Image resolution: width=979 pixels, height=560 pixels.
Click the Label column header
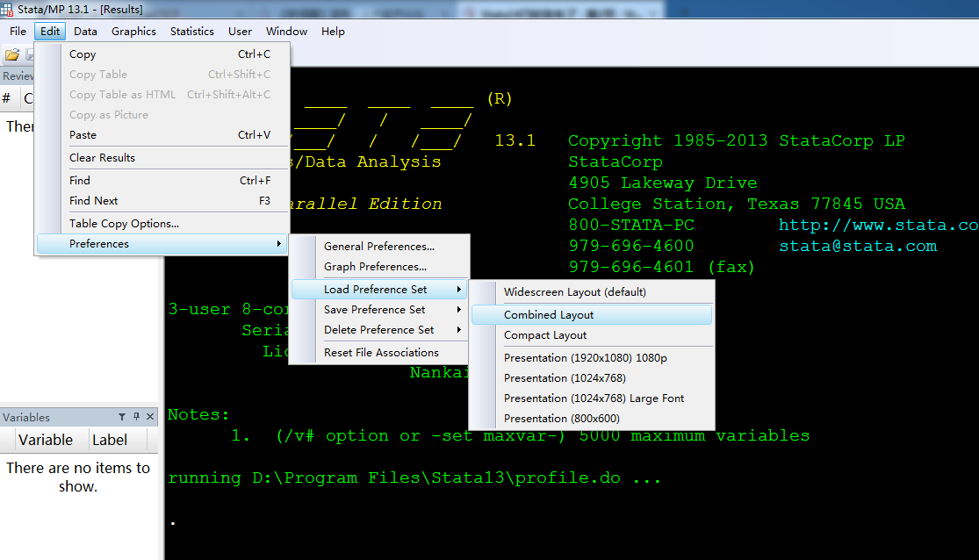110,440
